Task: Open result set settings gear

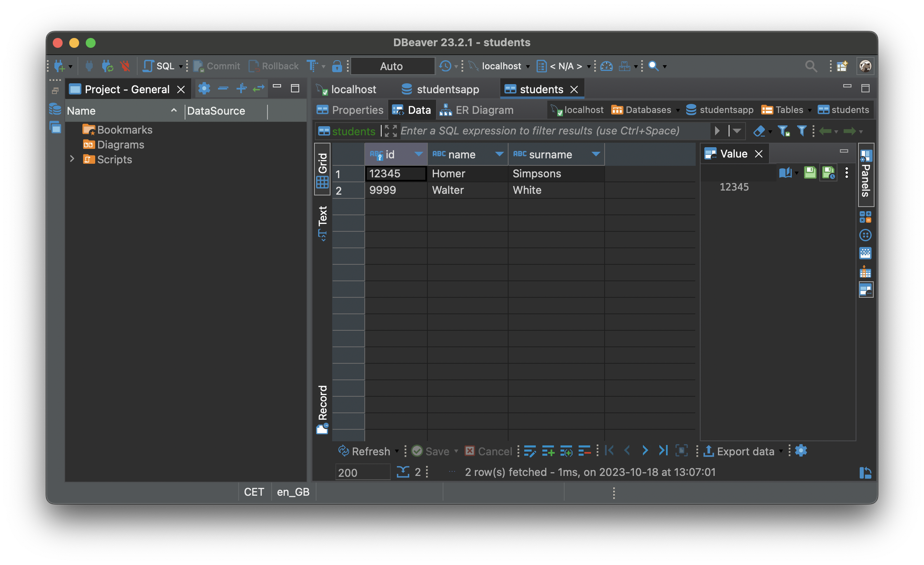Action: pos(801,451)
